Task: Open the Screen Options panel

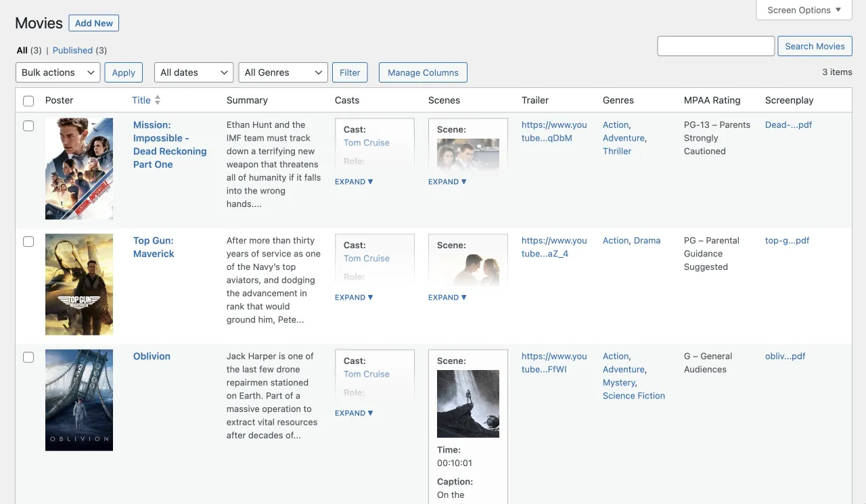Action: coord(804,10)
